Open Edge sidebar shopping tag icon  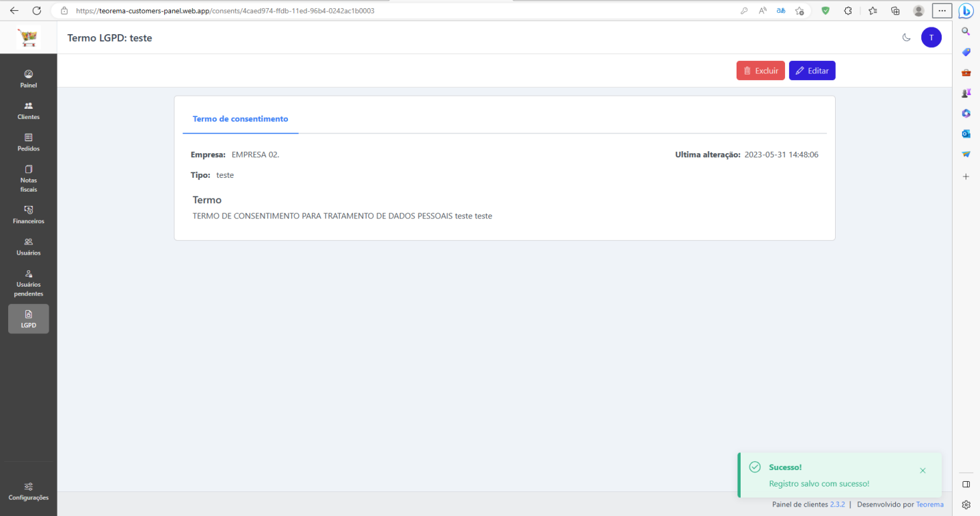(x=966, y=52)
